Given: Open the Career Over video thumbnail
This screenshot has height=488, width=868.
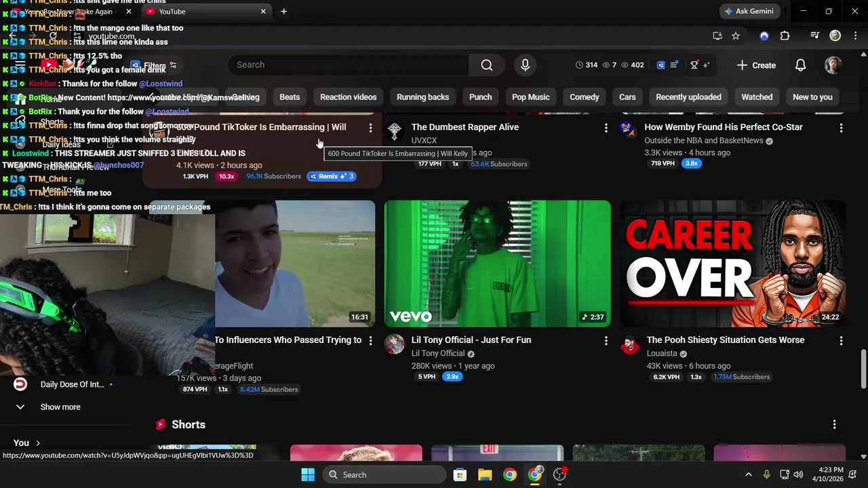Looking at the screenshot, I should (732, 264).
